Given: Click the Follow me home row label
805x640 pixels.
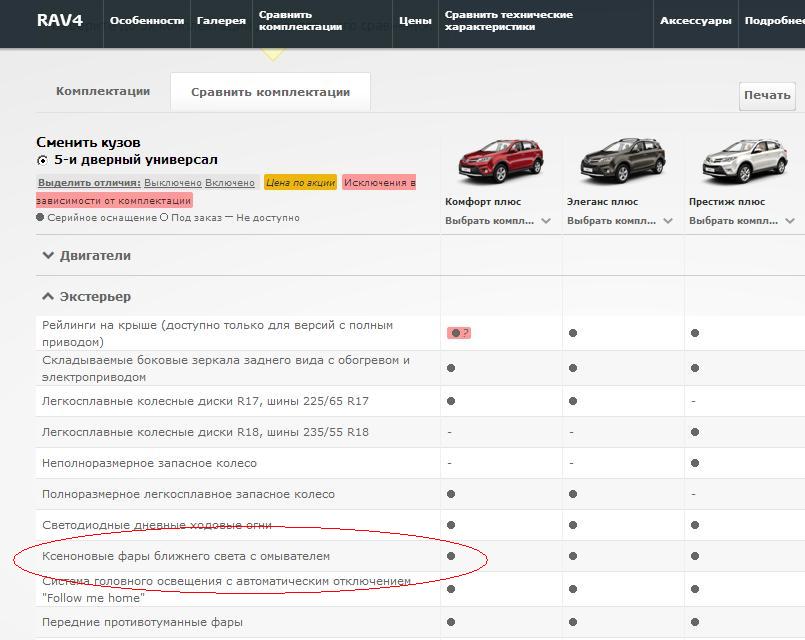Looking at the screenshot, I should click(226, 590).
